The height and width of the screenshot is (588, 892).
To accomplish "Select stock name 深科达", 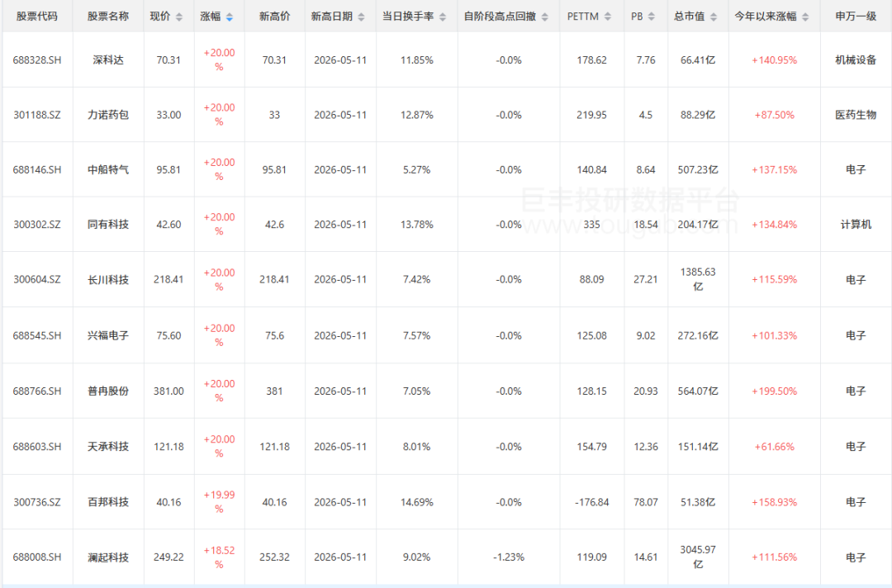I will 108,59.
